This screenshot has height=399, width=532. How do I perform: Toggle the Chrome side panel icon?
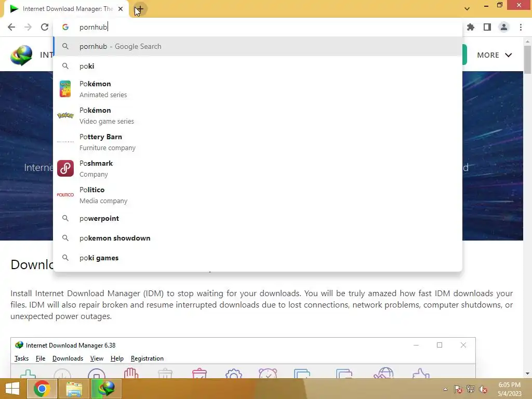pyautogui.click(x=487, y=27)
